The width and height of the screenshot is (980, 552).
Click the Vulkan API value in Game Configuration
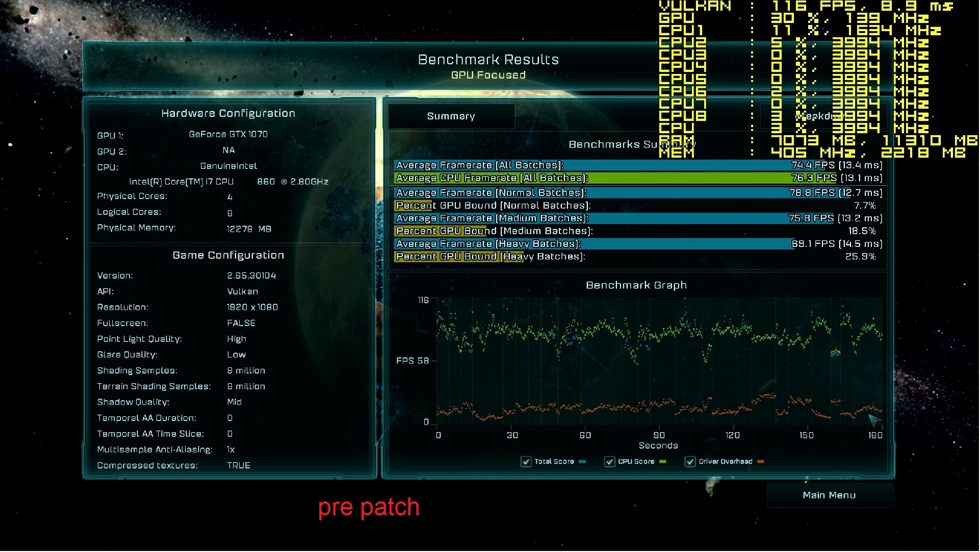pyautogui.click(x=242, y=291)
